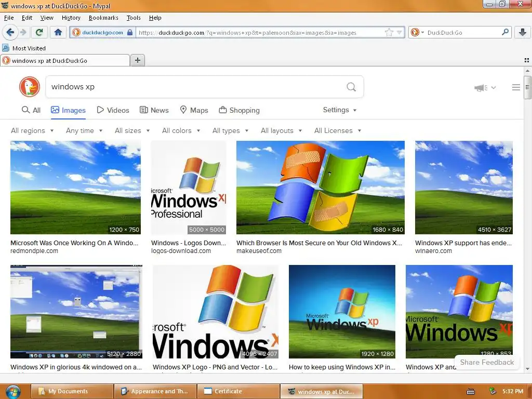Open the 4510 × 3627 Bliss thumbnail

point(464,187)
